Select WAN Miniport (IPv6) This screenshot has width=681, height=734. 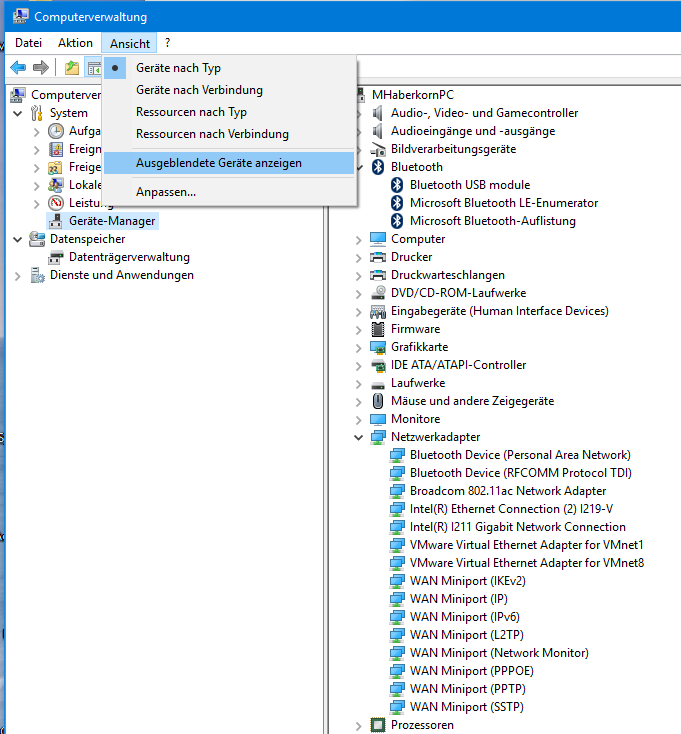click(465, 617)
